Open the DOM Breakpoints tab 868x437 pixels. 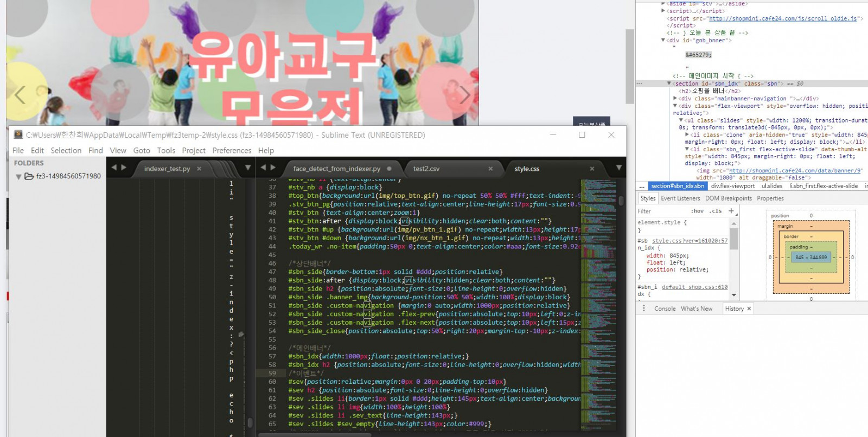coord(729,198)
